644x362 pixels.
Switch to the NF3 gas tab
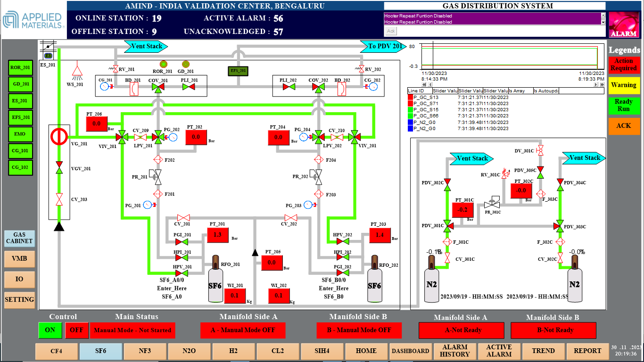coord(145,351)
